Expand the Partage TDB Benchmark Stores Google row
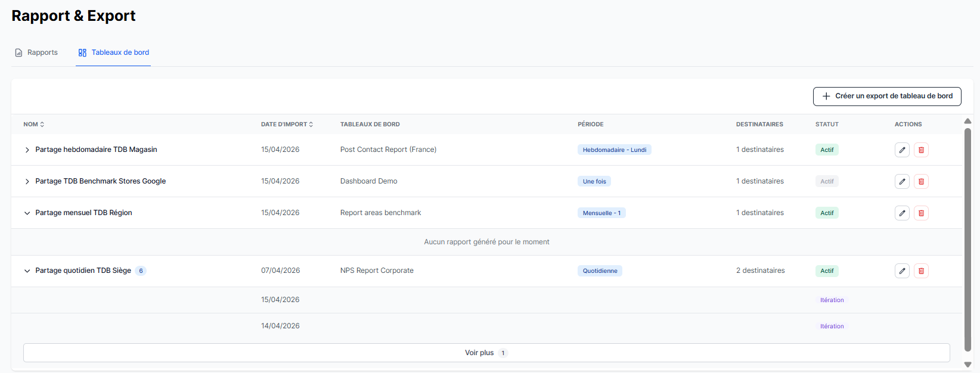 (x=27, y=182)
